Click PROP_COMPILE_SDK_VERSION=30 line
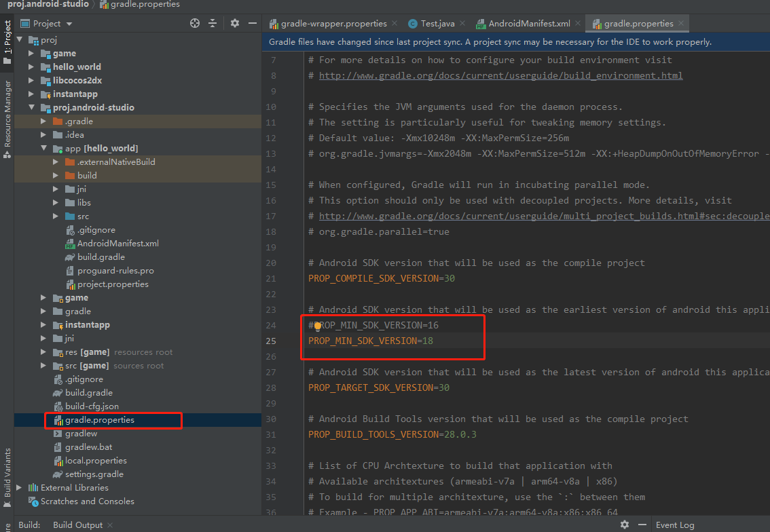The image size is (770, 532). pos(381,278)
